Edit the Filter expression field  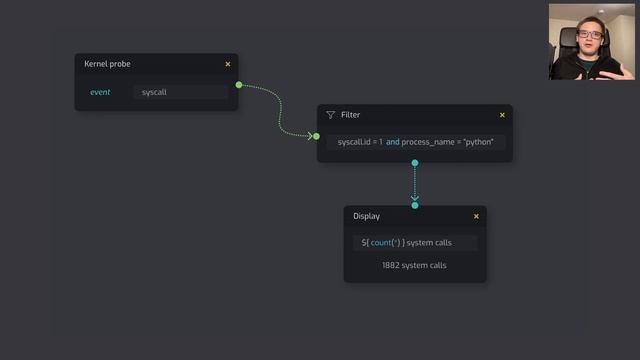(416, 142)
